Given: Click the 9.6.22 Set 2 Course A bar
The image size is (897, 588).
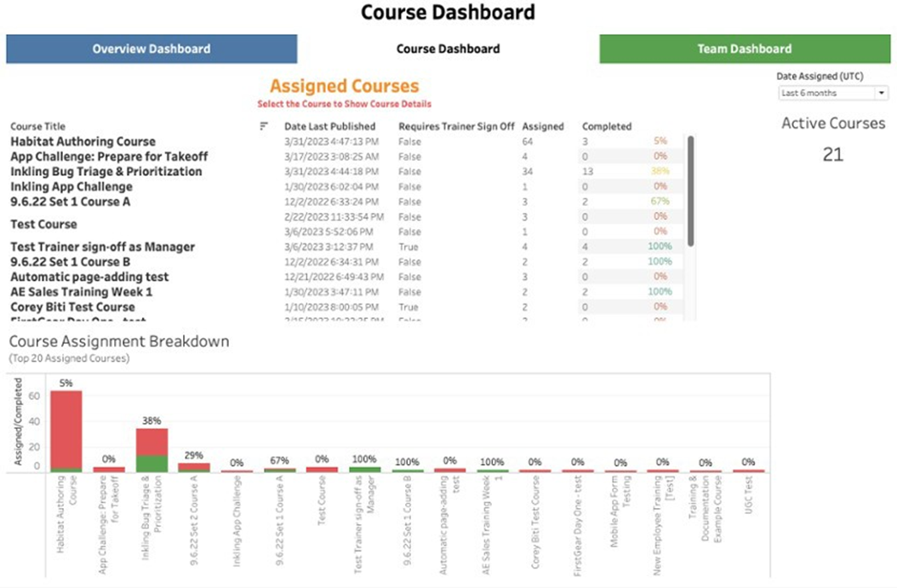Looking at the screenshot, I should [x=194, y=466].
